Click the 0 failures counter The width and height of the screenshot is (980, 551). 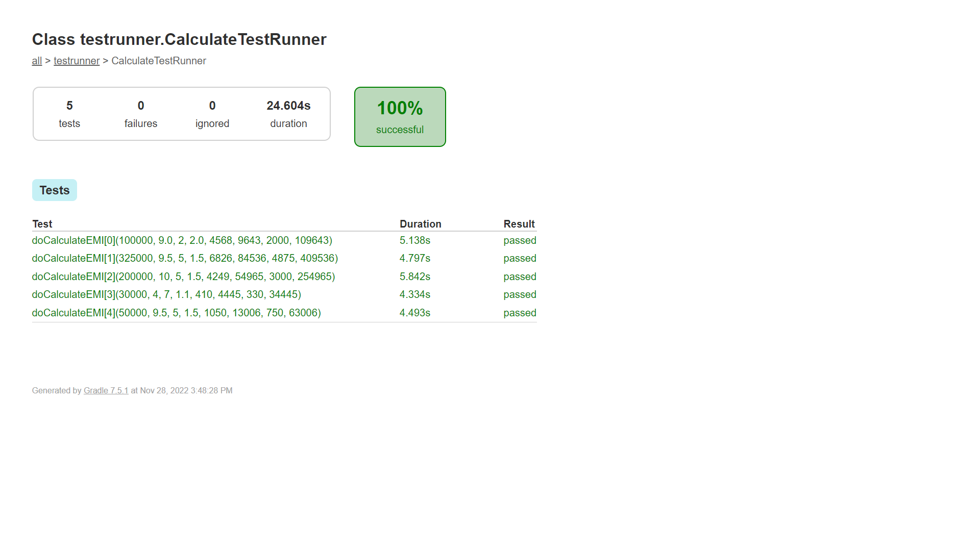point(141,114)
